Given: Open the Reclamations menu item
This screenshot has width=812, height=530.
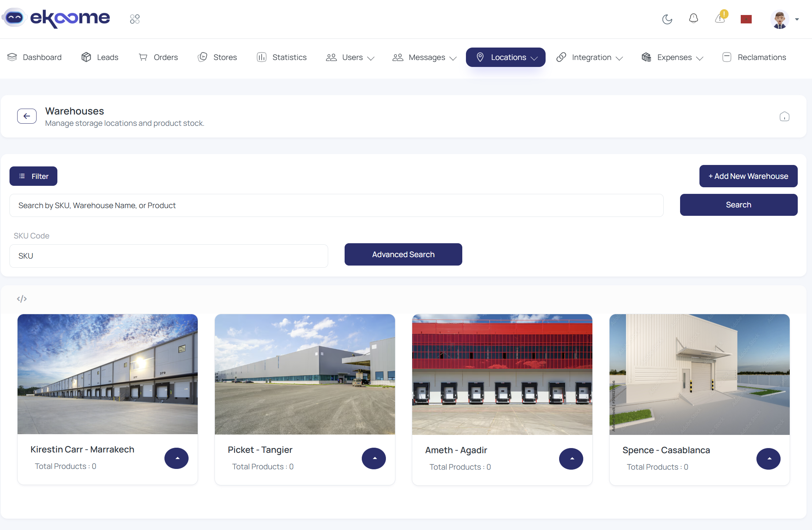Looking at the screenshot, I should [754, 57].
